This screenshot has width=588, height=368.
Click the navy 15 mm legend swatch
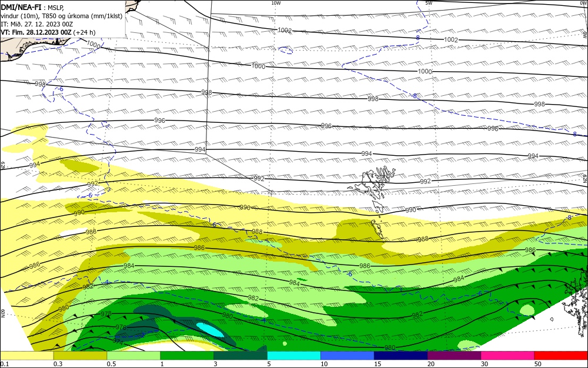[401, 356]
